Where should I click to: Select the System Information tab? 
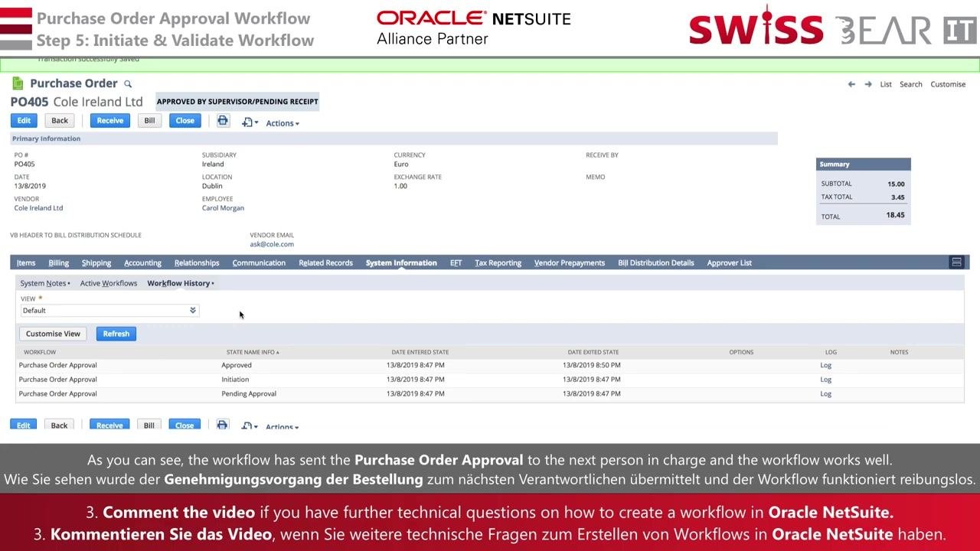[401, 262]
